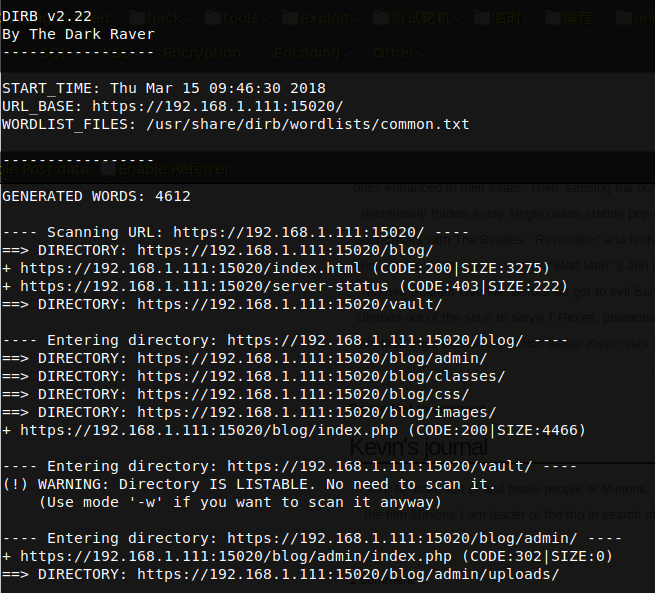Click the URL_BASE line in terminal output
This screenshot has height=593, width=655.
[172, 106]
